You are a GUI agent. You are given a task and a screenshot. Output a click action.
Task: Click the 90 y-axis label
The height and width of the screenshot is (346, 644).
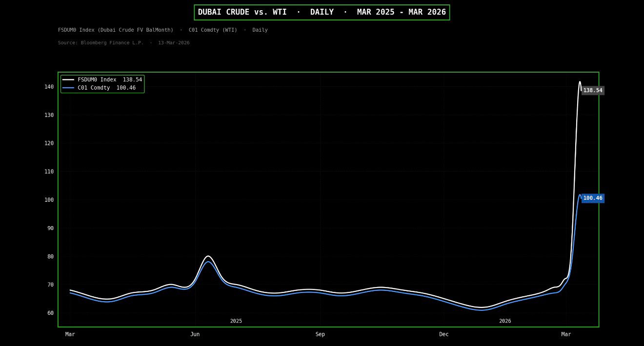51,228
